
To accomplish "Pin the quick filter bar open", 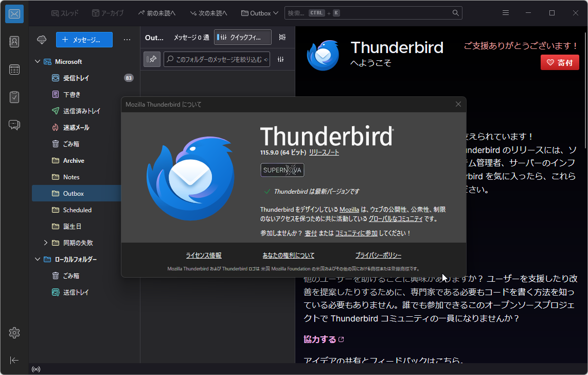I will [x=152, y=59].
